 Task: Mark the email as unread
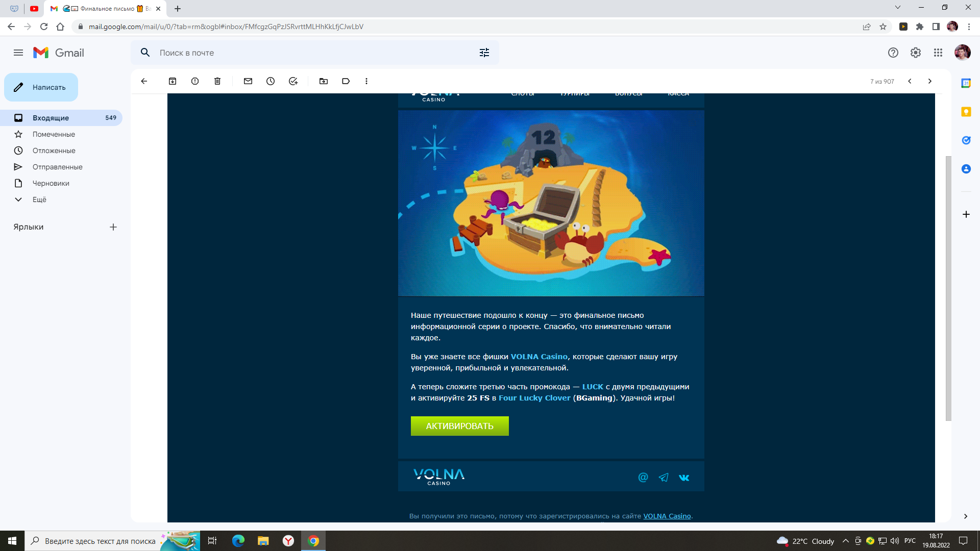point(248,81)
